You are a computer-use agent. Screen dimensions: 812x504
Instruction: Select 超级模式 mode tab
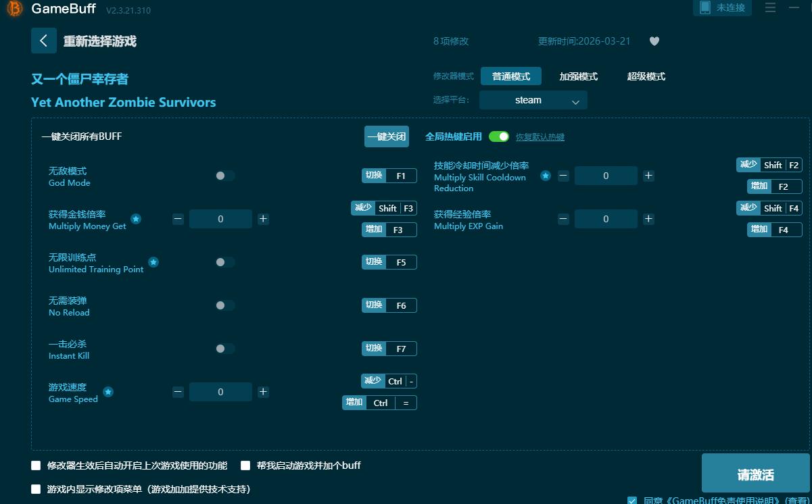(646, 76)
